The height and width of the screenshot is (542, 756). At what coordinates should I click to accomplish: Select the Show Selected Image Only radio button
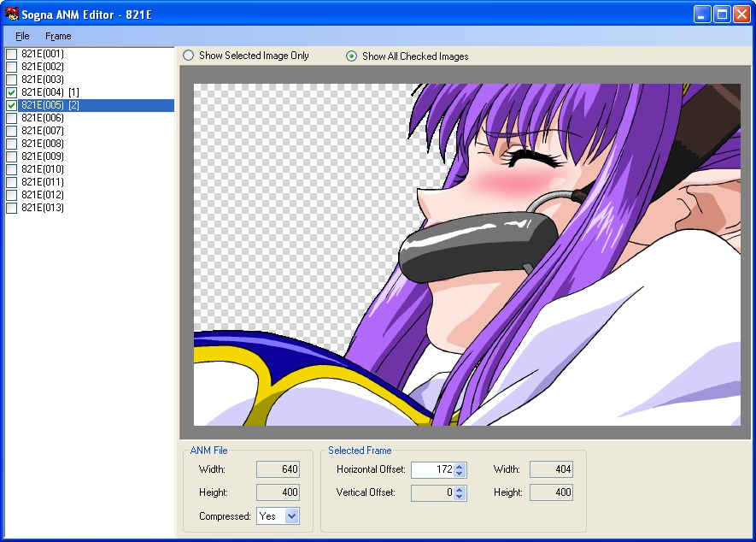point(189,56)
